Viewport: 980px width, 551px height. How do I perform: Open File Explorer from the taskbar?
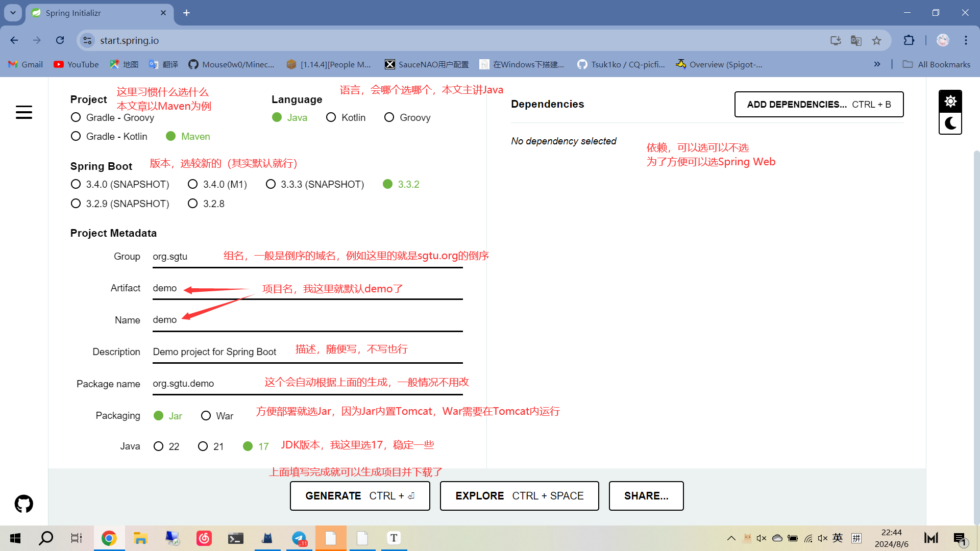coord(140,538)
